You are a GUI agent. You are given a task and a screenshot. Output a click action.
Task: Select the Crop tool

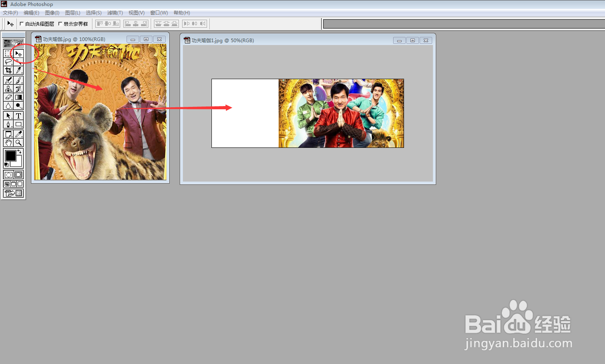pos(8,70)
